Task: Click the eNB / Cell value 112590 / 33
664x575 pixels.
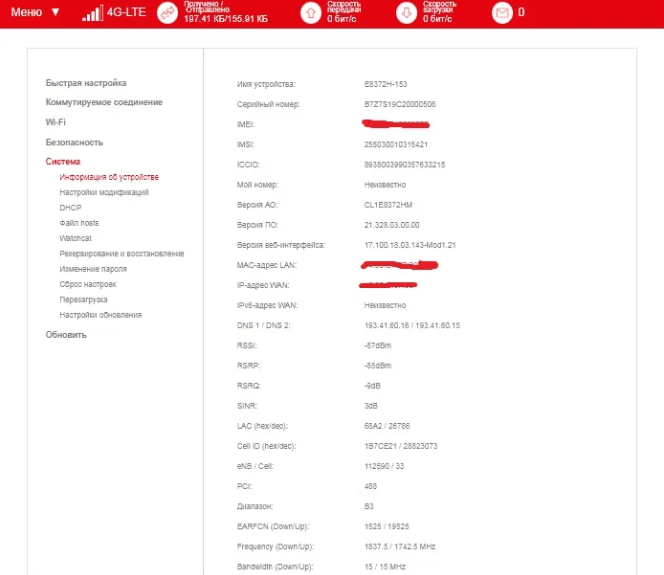Action: pos(384,466)
